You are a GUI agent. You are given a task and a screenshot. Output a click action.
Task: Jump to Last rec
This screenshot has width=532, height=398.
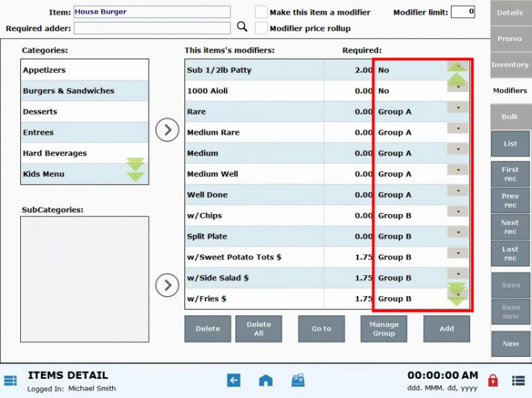[510, 253]
